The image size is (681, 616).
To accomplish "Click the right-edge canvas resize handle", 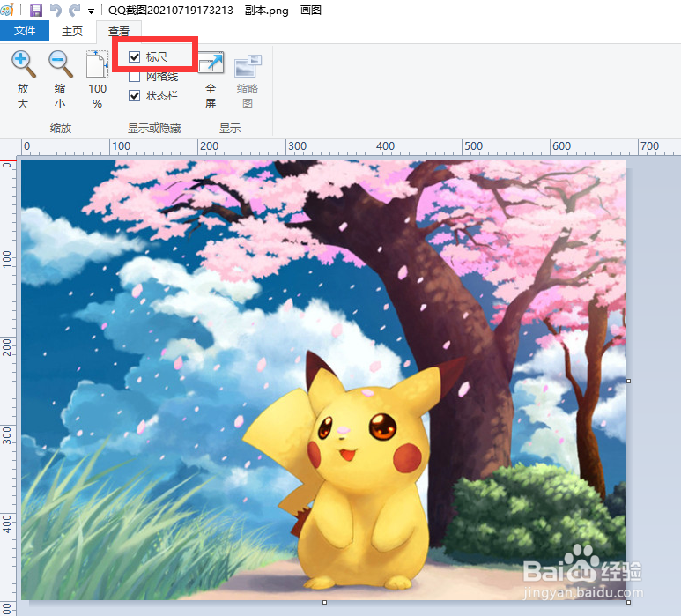I will pos(628,381).
